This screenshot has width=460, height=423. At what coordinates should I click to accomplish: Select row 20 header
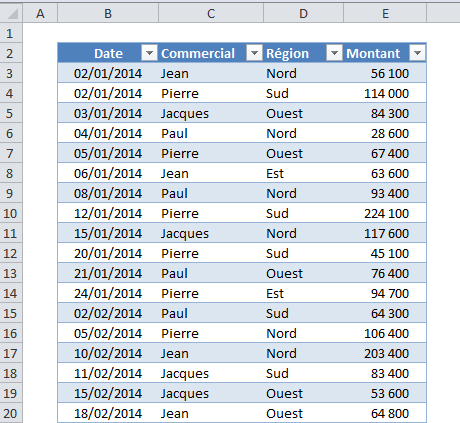click(11, 413)
